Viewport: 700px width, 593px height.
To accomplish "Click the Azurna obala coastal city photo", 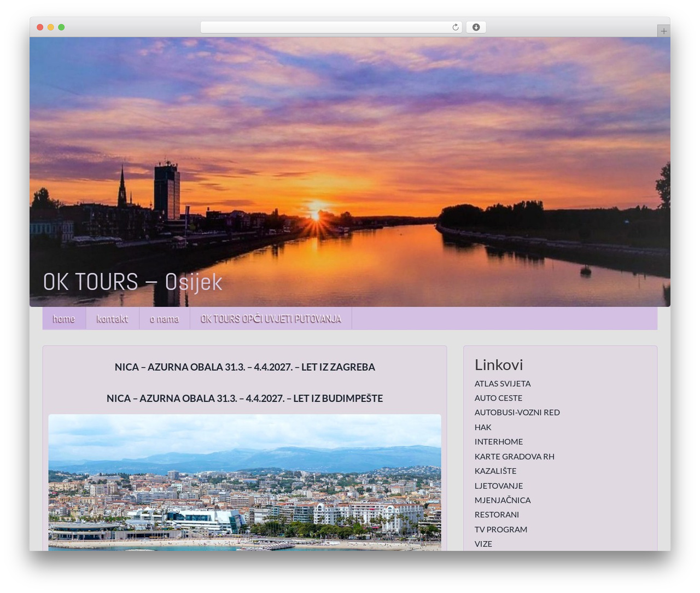I will coord(244,482).
